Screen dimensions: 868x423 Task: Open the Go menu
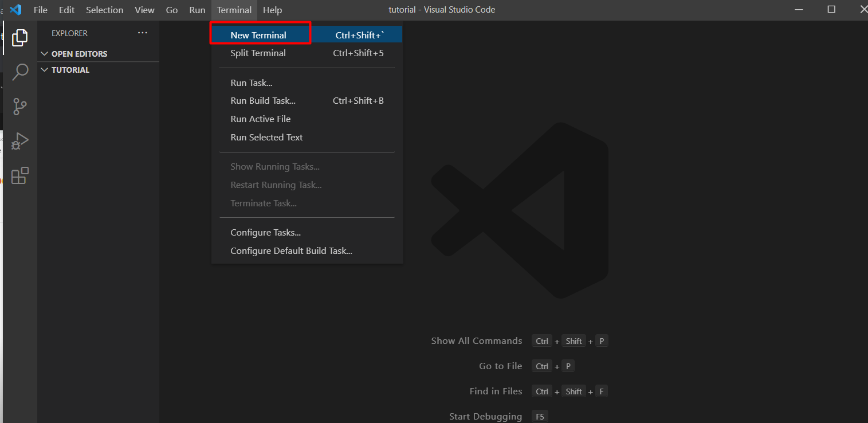coord(172,10)
